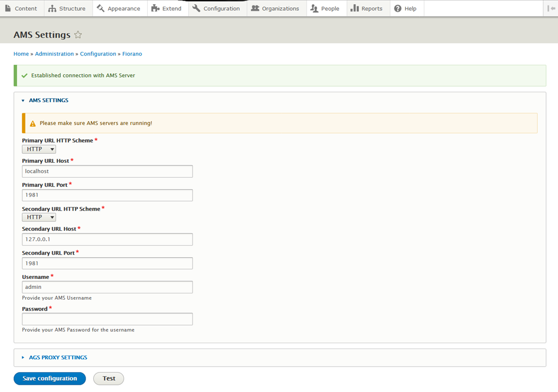Focus the Password input field
This screenshot has width=558, height=392.
pyautogui.click(x=107, y=319)
